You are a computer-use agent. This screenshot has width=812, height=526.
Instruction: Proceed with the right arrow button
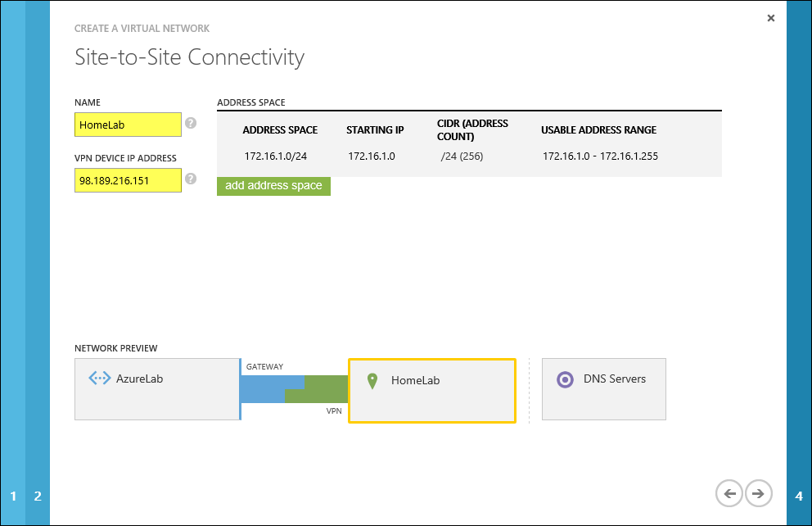tap(759, 493)
